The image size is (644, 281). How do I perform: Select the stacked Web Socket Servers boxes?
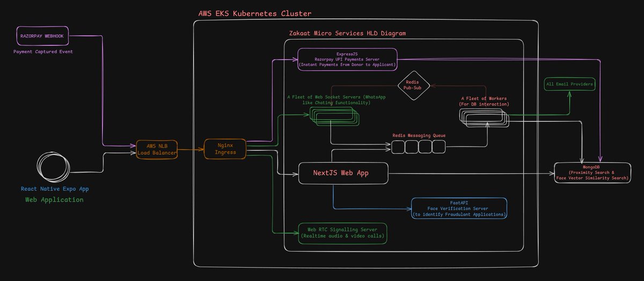pyautogui.click(x=334, y=116)
